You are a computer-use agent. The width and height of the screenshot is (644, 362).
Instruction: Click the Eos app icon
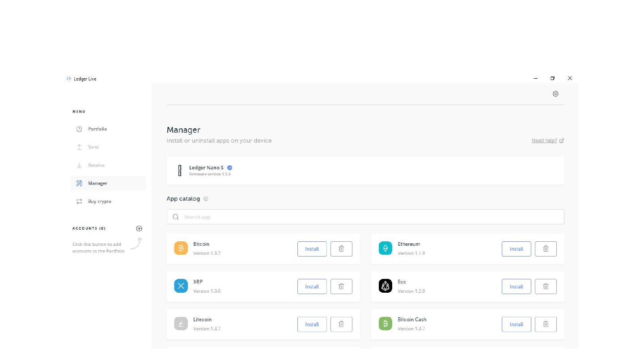tap(385, 286)
